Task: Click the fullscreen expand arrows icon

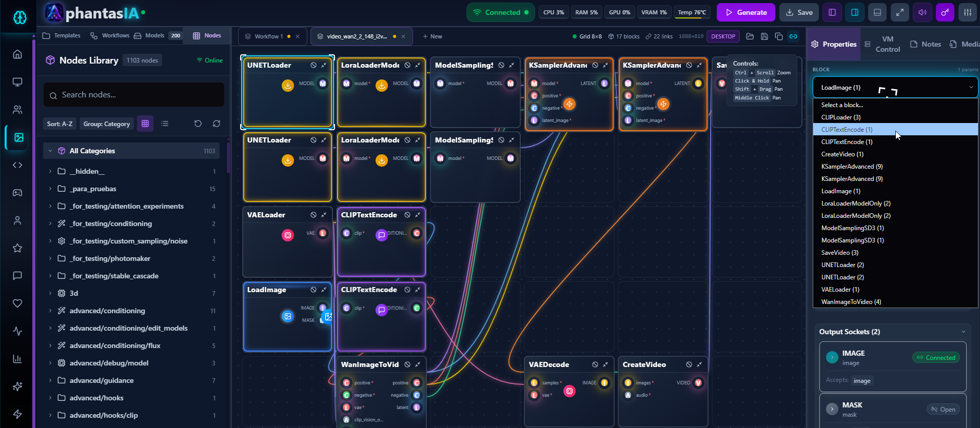Action: [900, 12]
